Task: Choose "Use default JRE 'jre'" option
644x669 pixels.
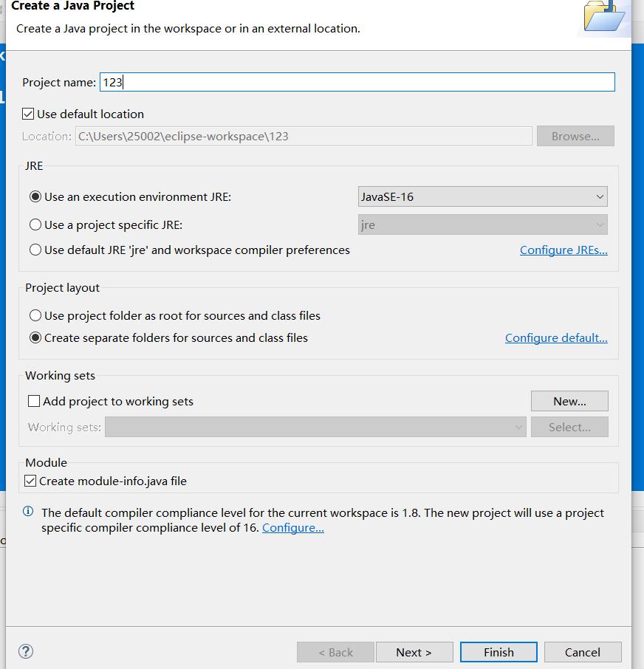Action: tap(35, 250)
